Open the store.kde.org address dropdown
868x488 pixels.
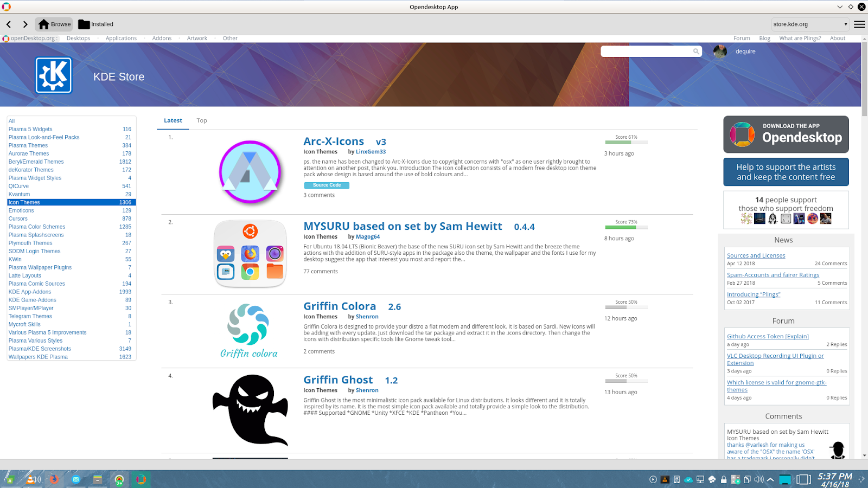845,24
